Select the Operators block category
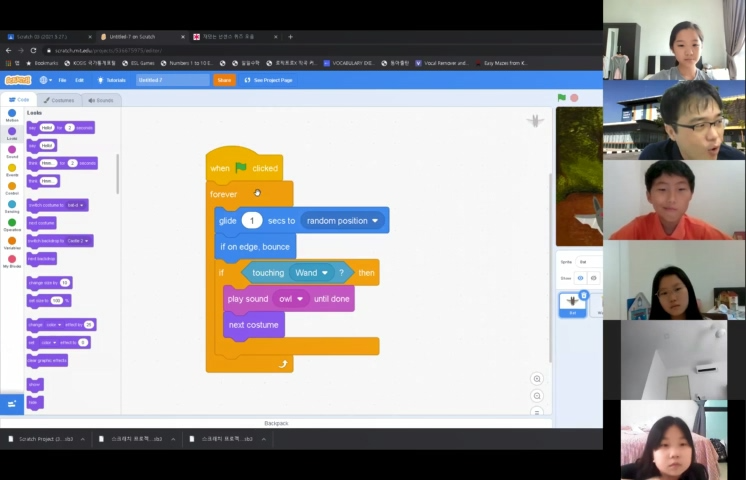The height and width of the screenshot is (480, 746). (12, 225)
